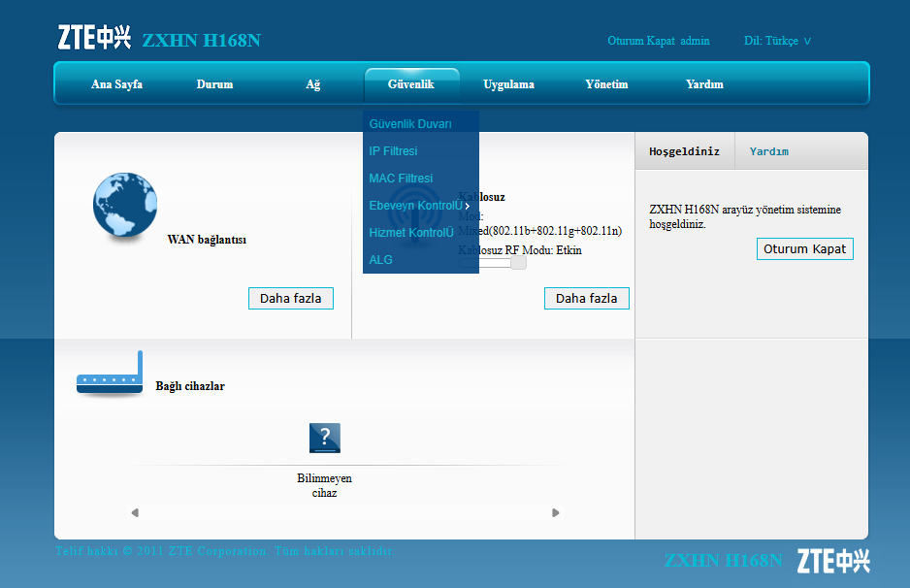910x588 pixels.
Task: Click the Oturum Kapat link in the header
Action: (640, 41)
